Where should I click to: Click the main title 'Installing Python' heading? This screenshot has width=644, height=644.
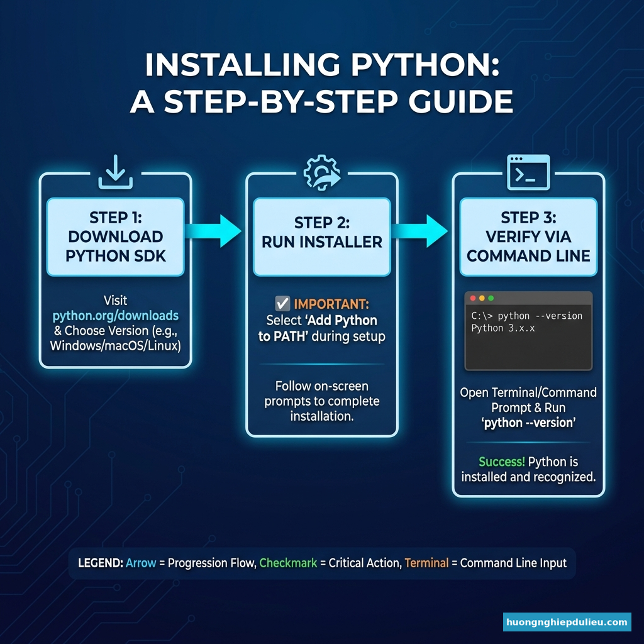321,65
